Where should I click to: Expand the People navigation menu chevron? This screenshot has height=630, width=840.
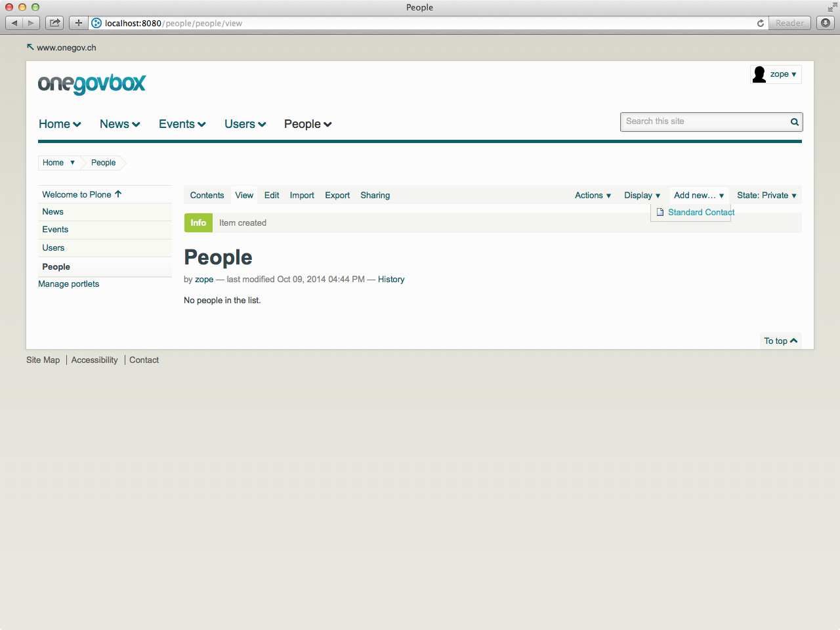coord(327,125)
